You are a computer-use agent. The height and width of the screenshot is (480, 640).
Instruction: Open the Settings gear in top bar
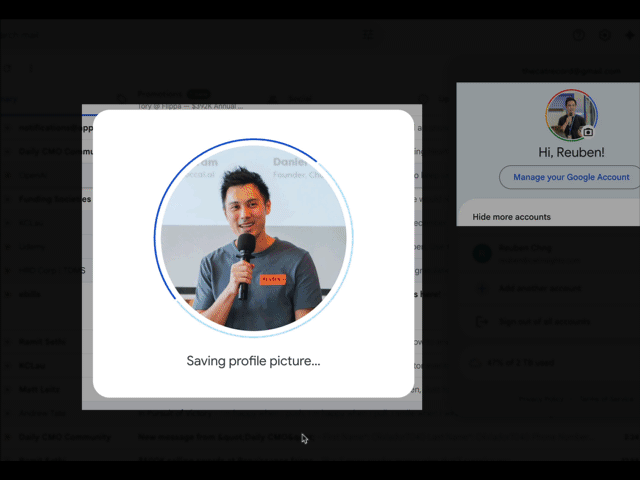tap(605, 35)
